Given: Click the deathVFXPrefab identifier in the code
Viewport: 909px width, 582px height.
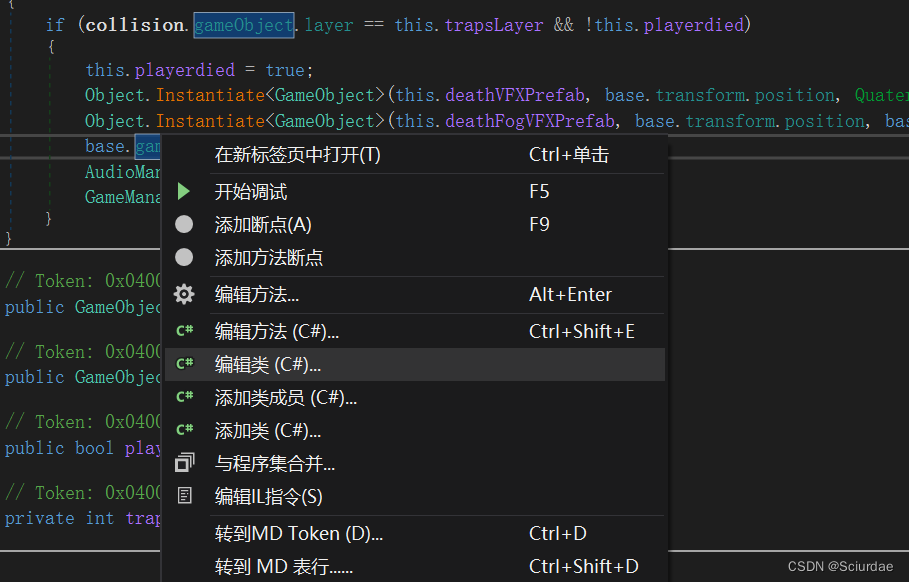Looking at the screenshot, I should tap(516, 94).
